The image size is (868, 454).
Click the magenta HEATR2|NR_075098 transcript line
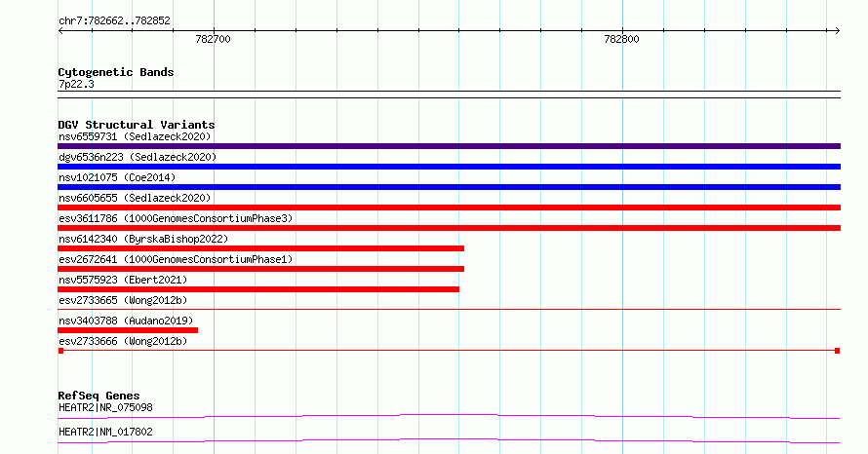449,416
